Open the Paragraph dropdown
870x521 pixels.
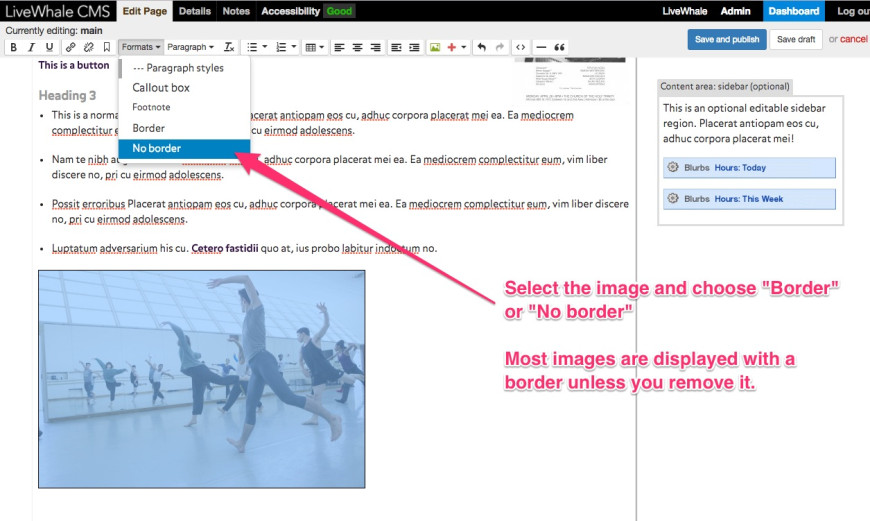coord(190,47)
